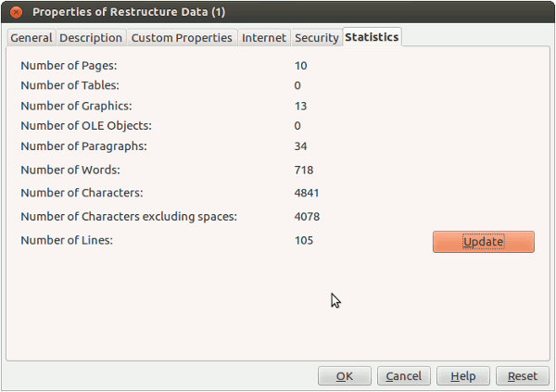Open Help for this dialog
556x392 pixels.
click(463, 376)
